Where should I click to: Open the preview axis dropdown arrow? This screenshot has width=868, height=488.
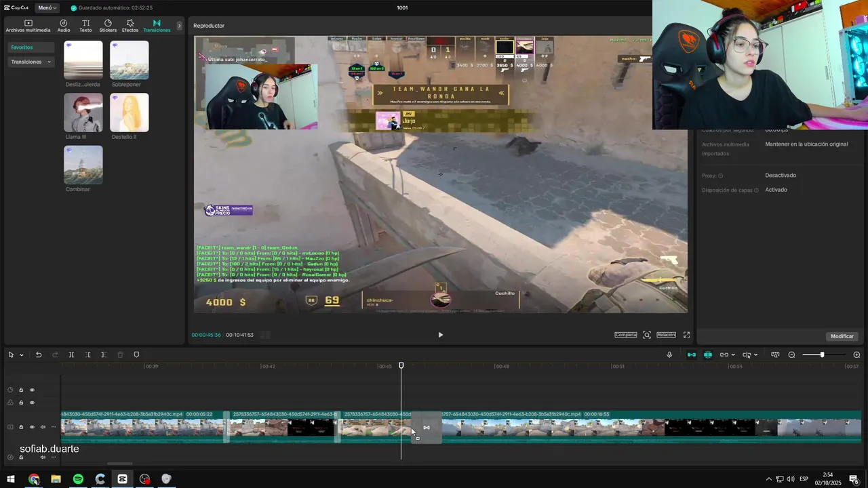pos(755,355)
